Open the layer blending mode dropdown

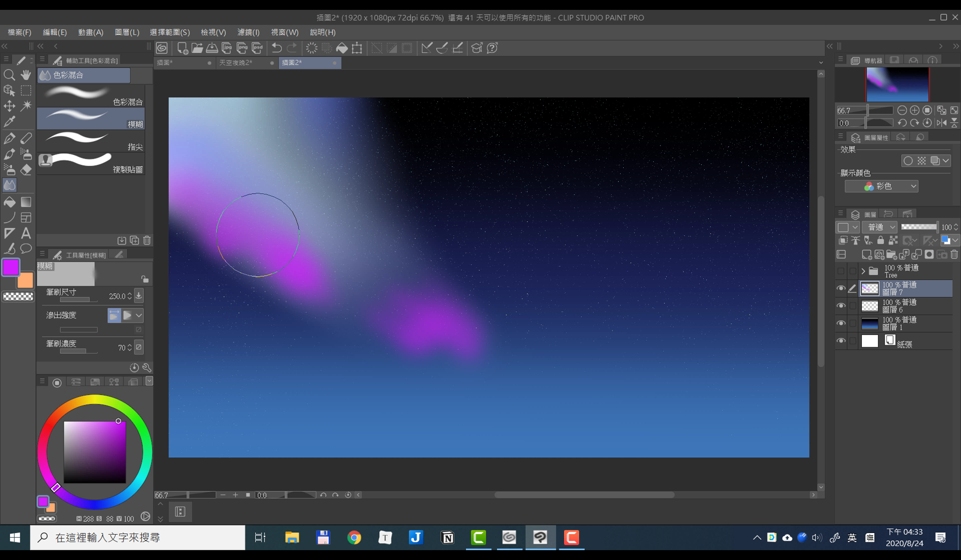[x=880, y=227]
